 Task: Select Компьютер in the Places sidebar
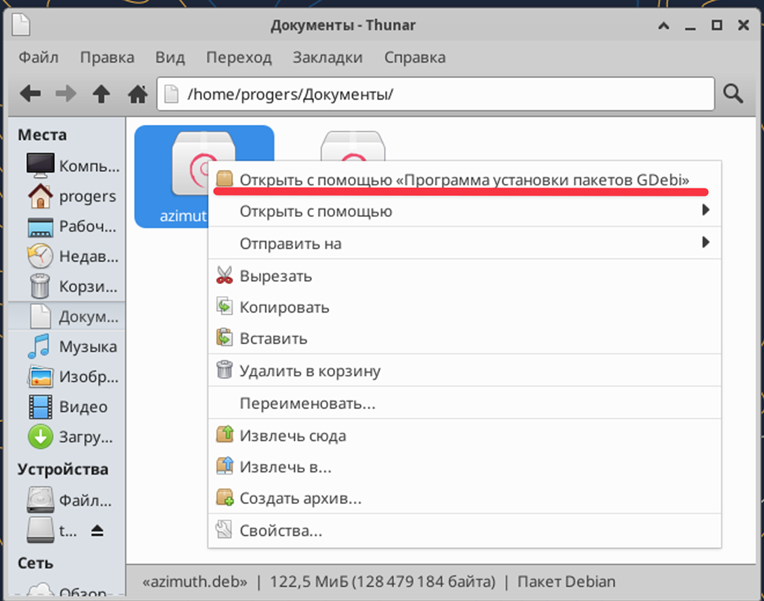coord(67,166)
